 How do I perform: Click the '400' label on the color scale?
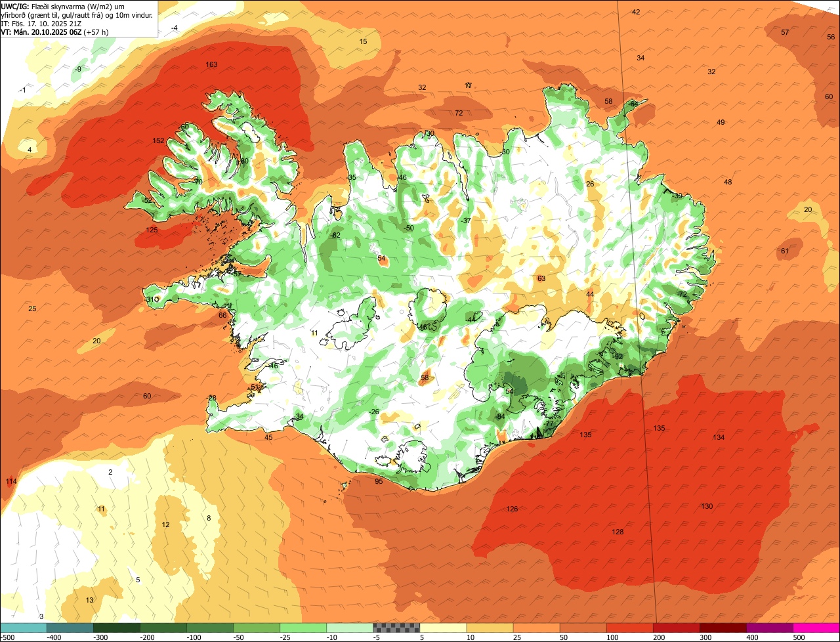point(753,637)
